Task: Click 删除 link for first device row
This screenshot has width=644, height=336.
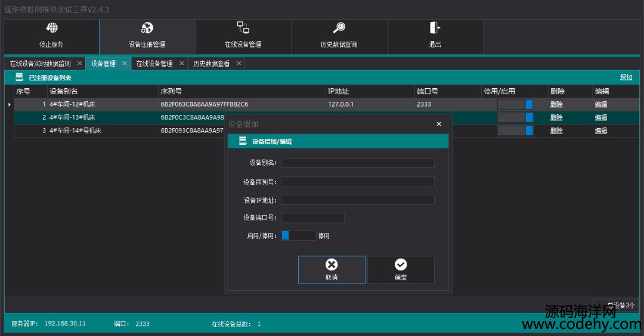Action: click(x=556, y=104)
